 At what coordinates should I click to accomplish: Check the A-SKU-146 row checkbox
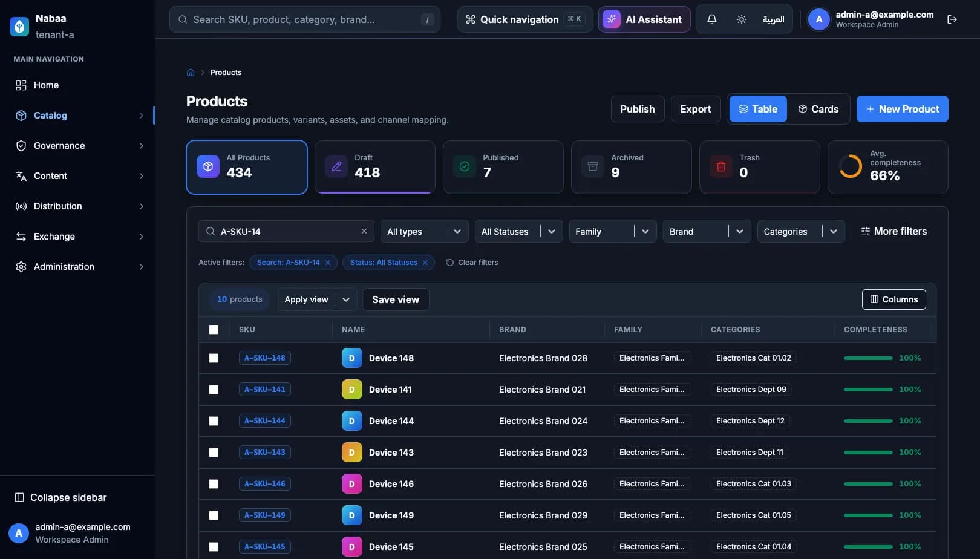point(214,484)
